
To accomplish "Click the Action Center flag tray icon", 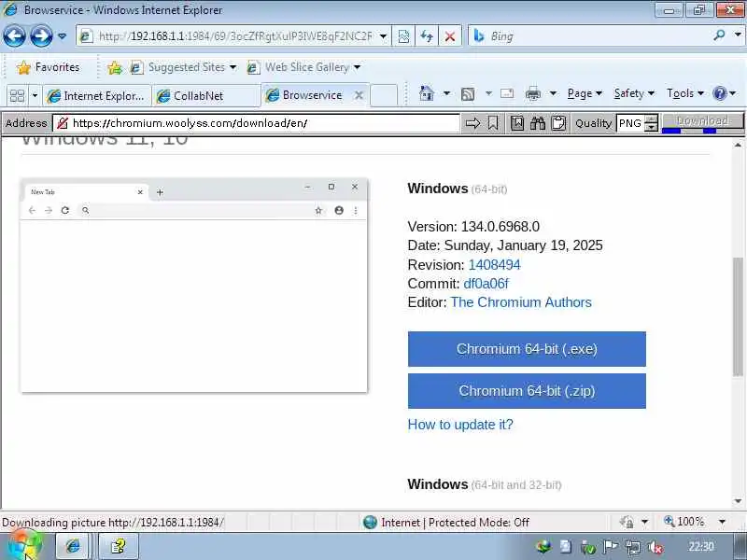I will (611, 546).
